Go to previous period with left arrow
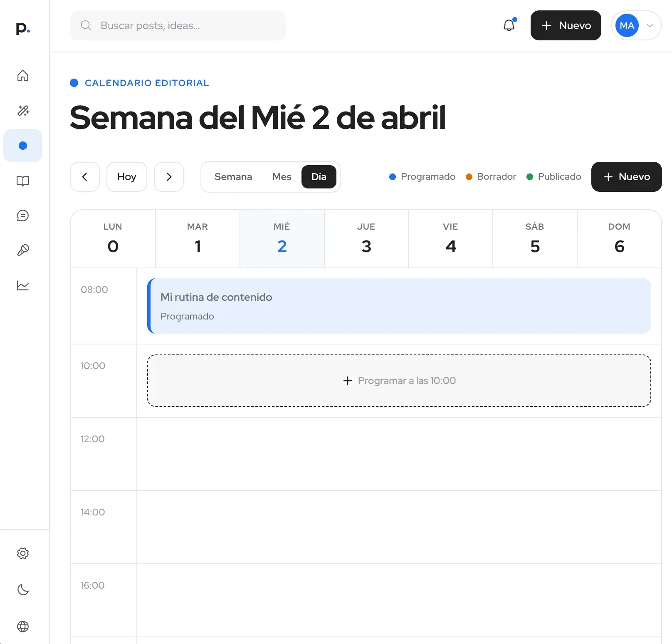The image size is (672, 644). pyautogui.click(x=85, y=177)
